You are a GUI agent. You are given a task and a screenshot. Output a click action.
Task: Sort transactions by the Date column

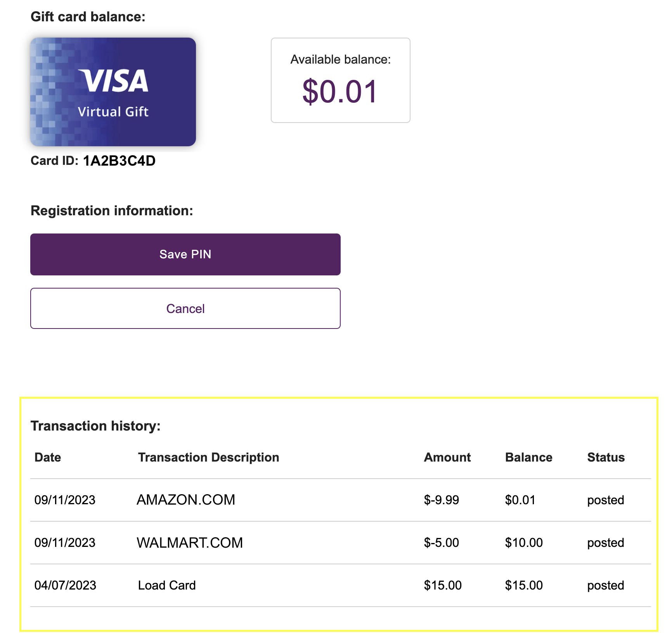47,457
